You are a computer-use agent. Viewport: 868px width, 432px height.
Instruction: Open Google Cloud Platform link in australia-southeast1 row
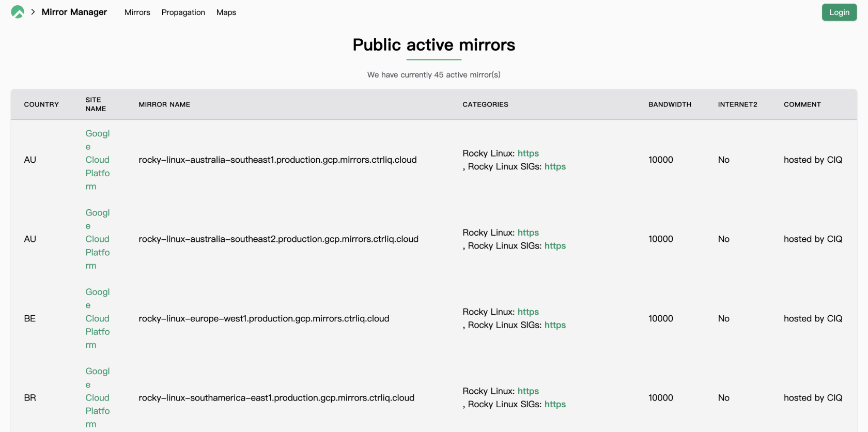point(98,160)
